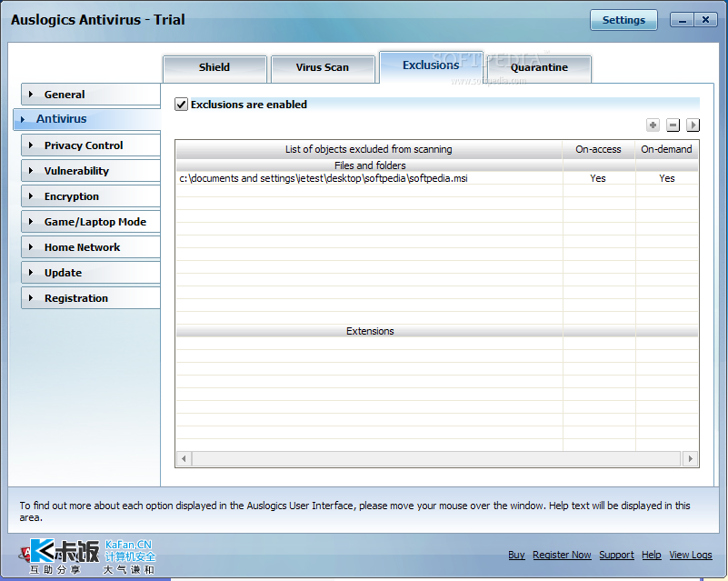Click On-access Yes value for softpedia.msi
The image size is (728, 581).
tap(598, 178)
